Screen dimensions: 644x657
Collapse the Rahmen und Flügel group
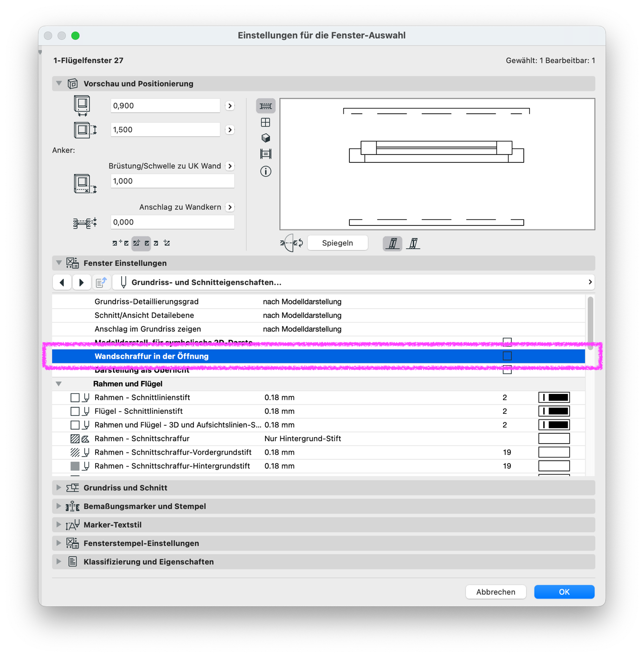pos(59,384)
